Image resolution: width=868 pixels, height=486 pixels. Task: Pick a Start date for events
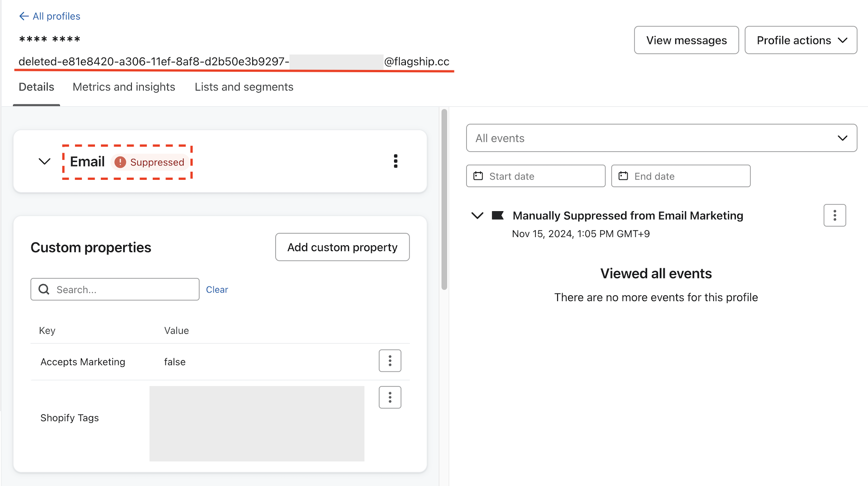536,176
